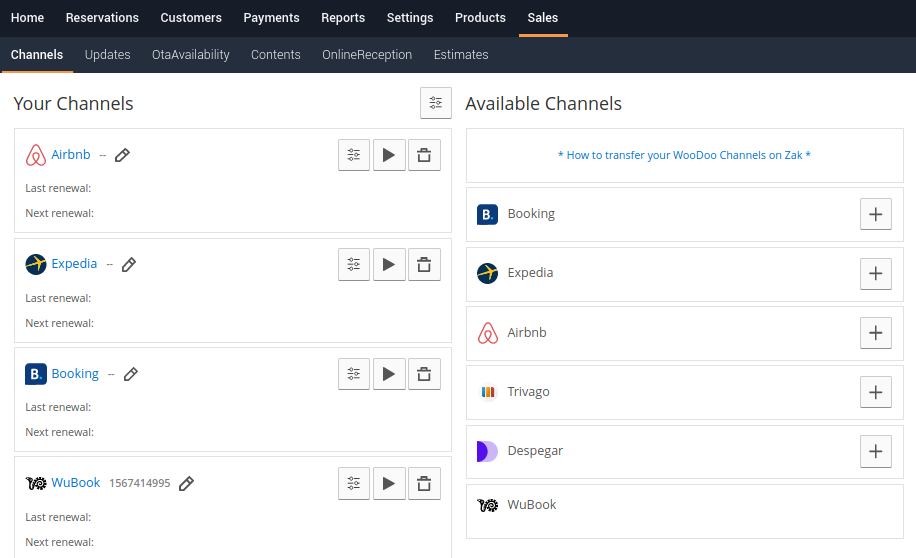Switch to the Estimates tab

click(x=461, y=55)
